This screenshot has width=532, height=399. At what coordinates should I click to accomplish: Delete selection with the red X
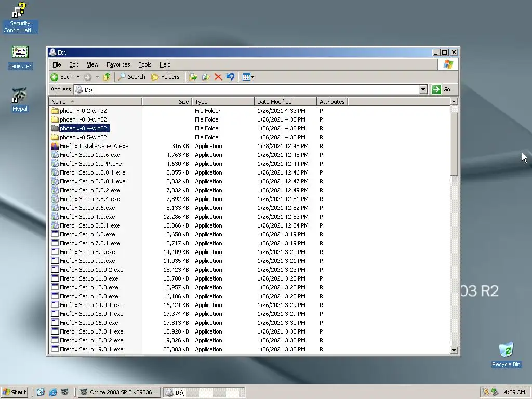pos(218,77)
